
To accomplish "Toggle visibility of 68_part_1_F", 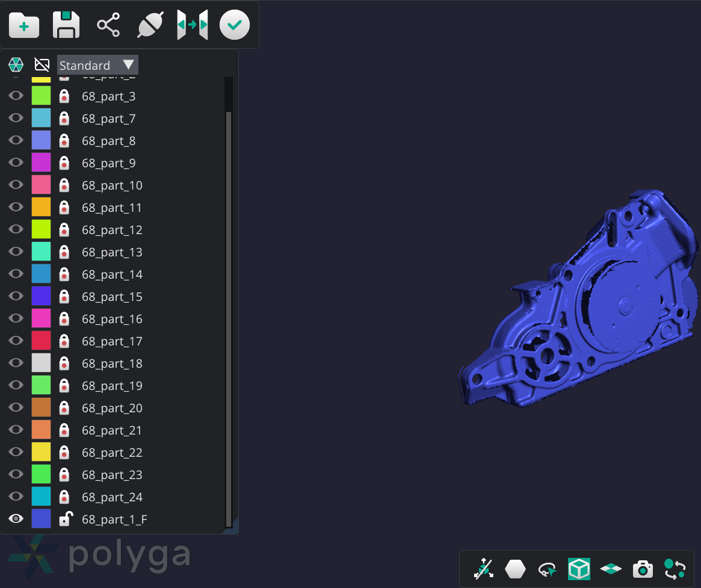I will (16, 518).
